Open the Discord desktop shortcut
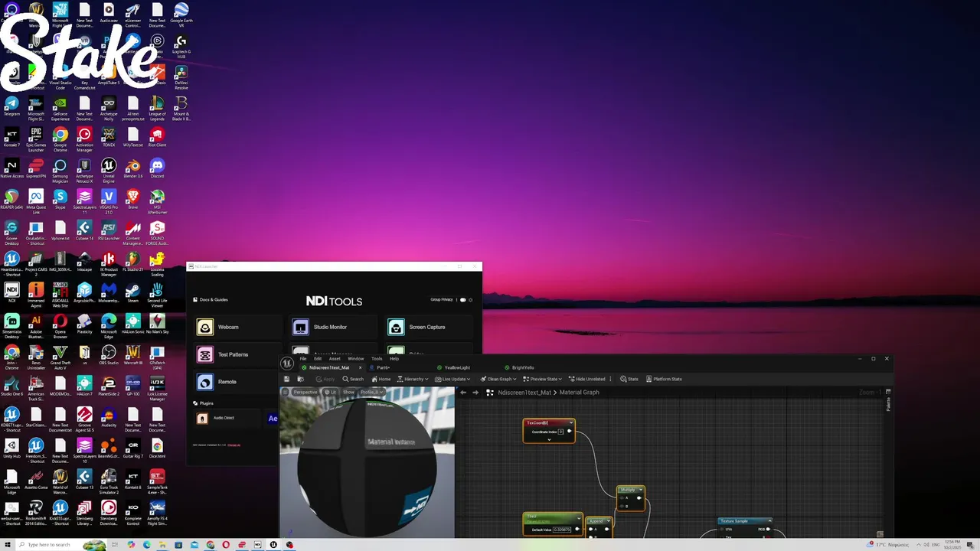The image size is (980, 551). [157, 168]
